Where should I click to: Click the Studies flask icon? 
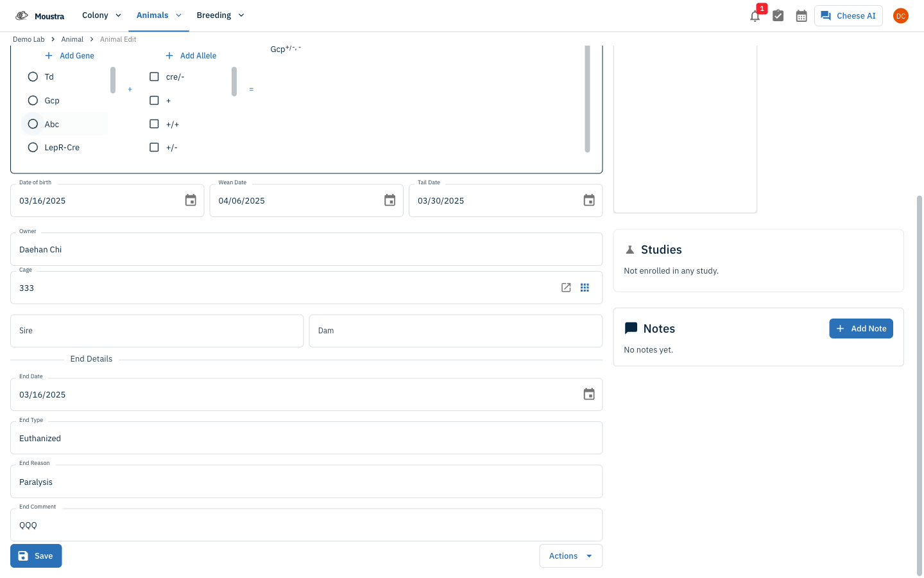[630, 250]
